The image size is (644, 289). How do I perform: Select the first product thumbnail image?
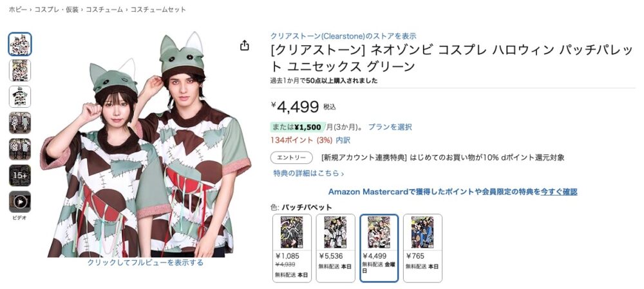[20, 44]
